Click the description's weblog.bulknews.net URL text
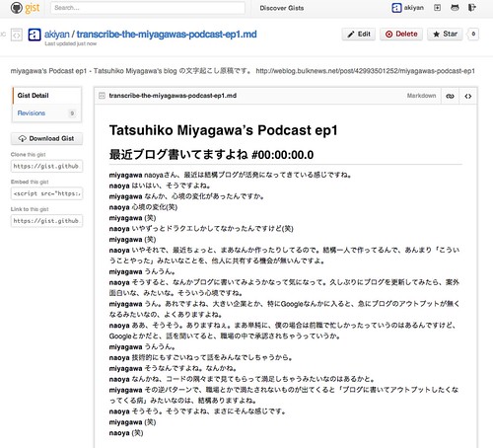The width and height of the screenshot is (493, 448). 366,71
